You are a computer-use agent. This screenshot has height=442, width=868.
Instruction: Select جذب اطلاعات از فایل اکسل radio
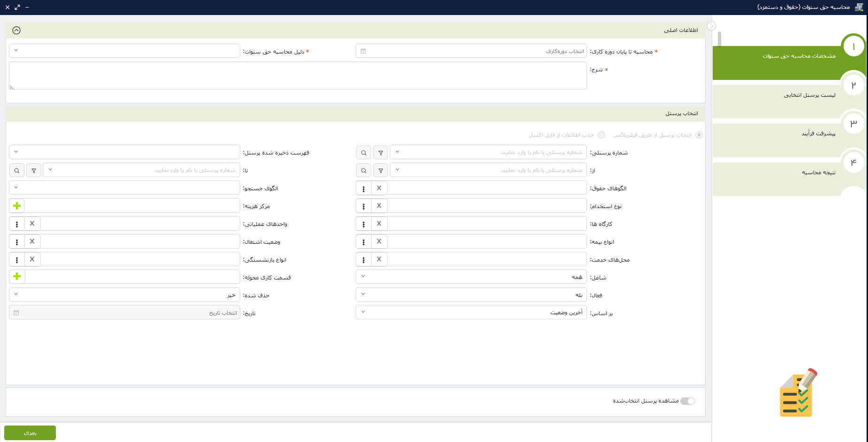point(602,135)
